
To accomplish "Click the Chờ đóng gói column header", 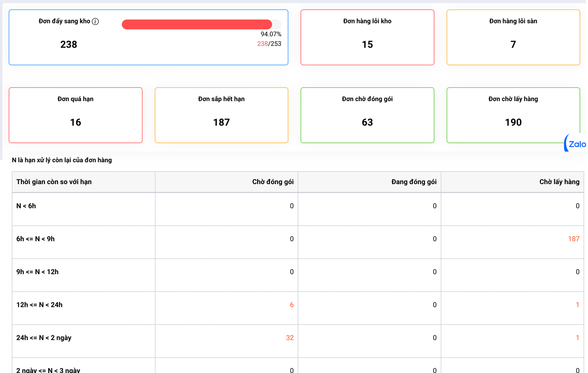I will click(x=273, y=182).
